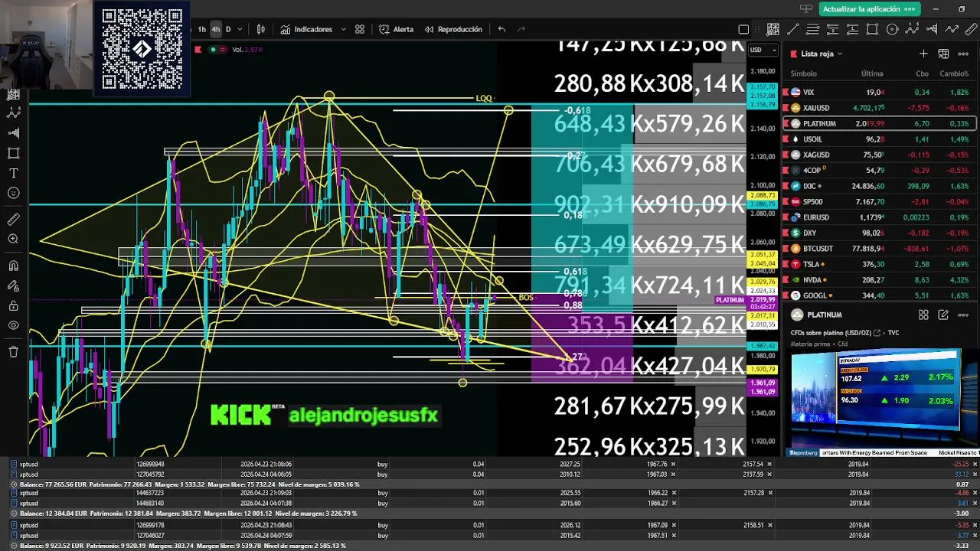
Task: Click the Vol. 2,57K indicator label
Action: tap(247, 50)
